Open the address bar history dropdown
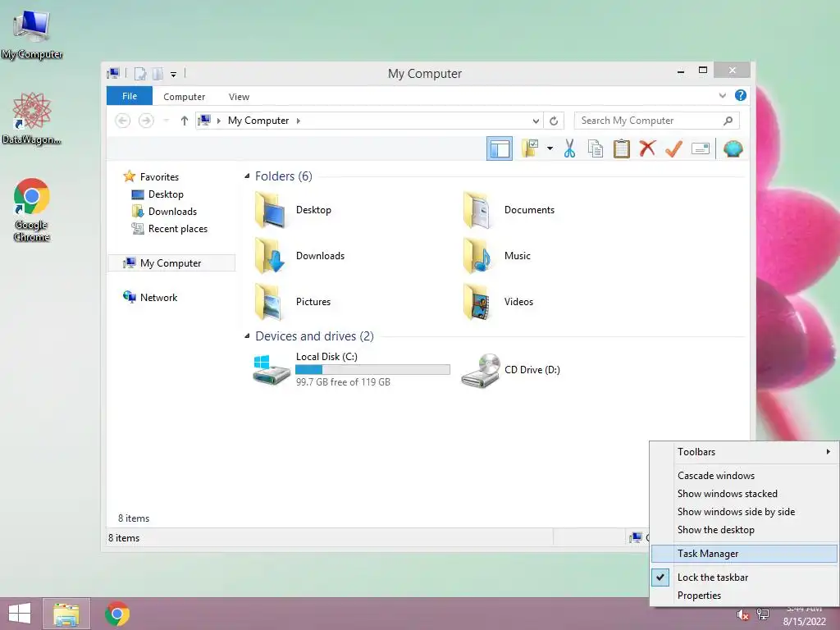 point(535,121)
